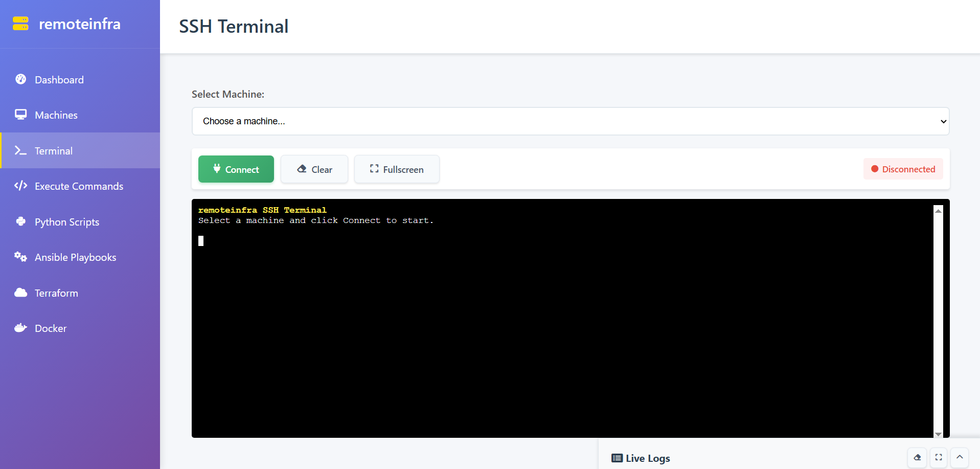The height and width of the screenshot is (469, 980).
Task: Navigate to Python Scripts
Action: [x=80, y=221]
